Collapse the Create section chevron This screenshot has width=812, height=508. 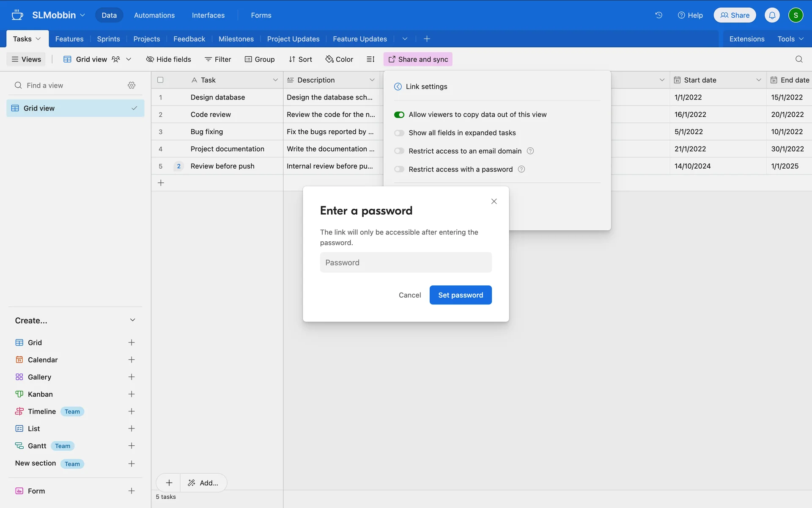[132, 320]
